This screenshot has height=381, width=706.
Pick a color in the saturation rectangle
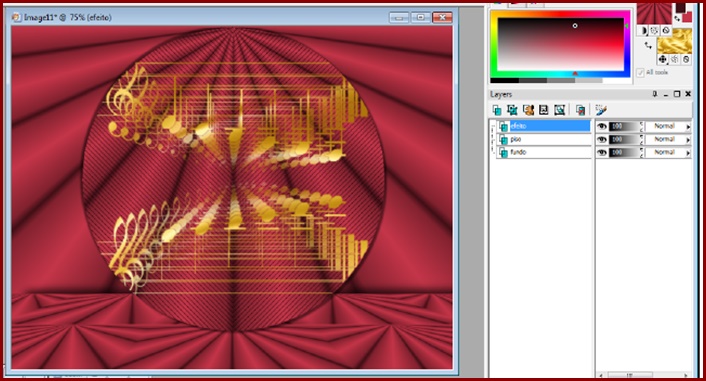coord(561,44)
